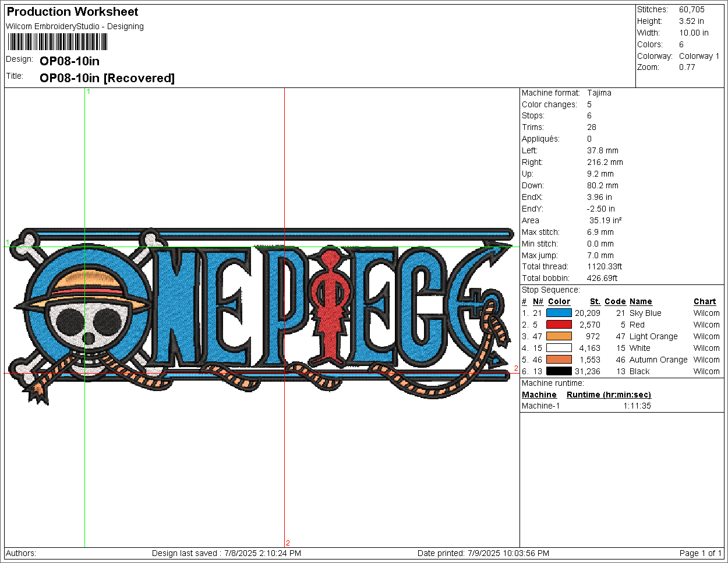Click the zoom value '0.77'
The width and height of the screenshot is (728, 563).
click(x=687, y=67)
